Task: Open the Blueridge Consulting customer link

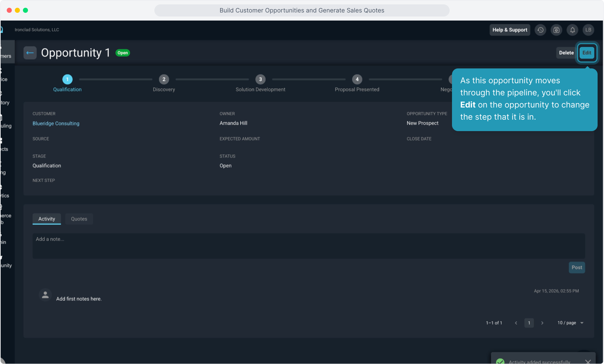Action: 56,123
